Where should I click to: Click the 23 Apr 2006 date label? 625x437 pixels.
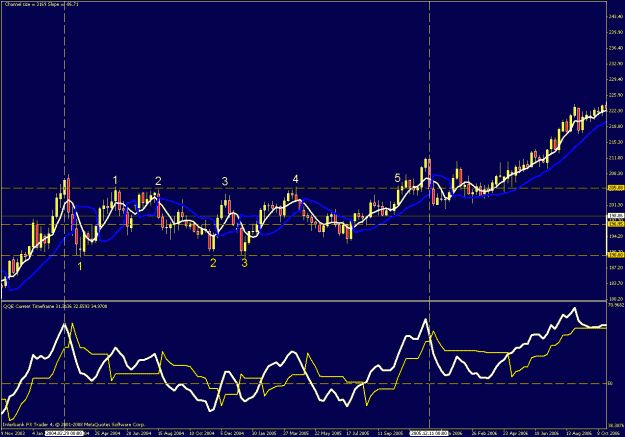tap(515, 433)
